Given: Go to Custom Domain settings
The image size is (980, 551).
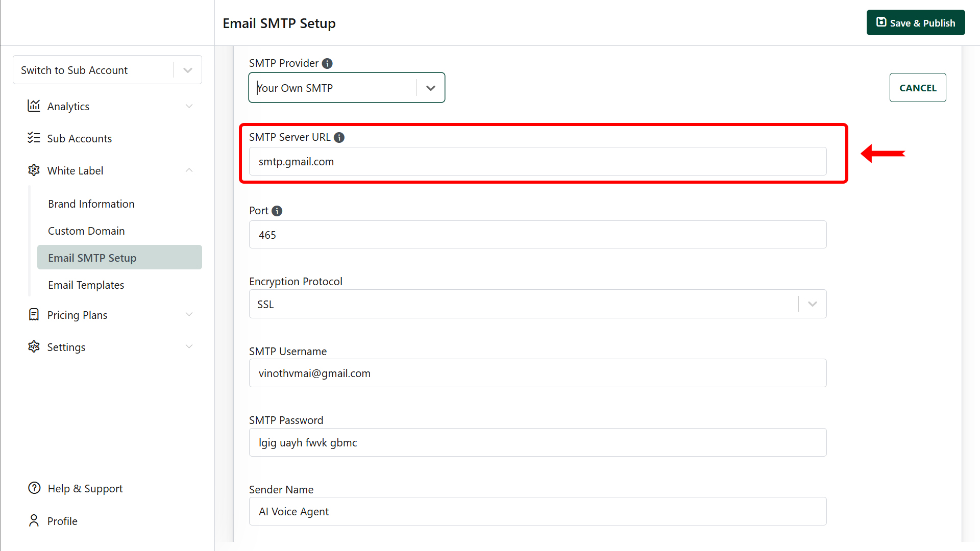Looking at the screenshot, I should 86,231.
